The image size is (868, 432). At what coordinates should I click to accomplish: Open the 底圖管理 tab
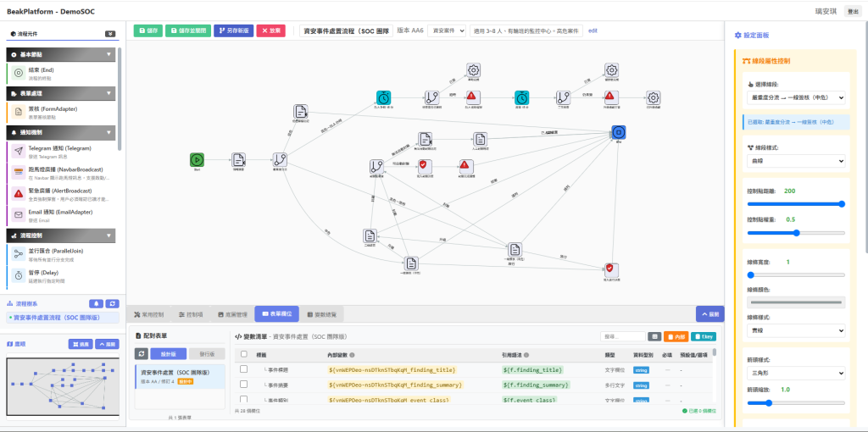(x=232, y=314)
